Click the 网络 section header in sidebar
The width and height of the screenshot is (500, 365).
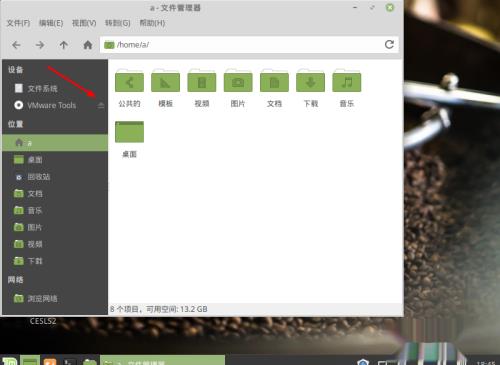coord(15,279)
